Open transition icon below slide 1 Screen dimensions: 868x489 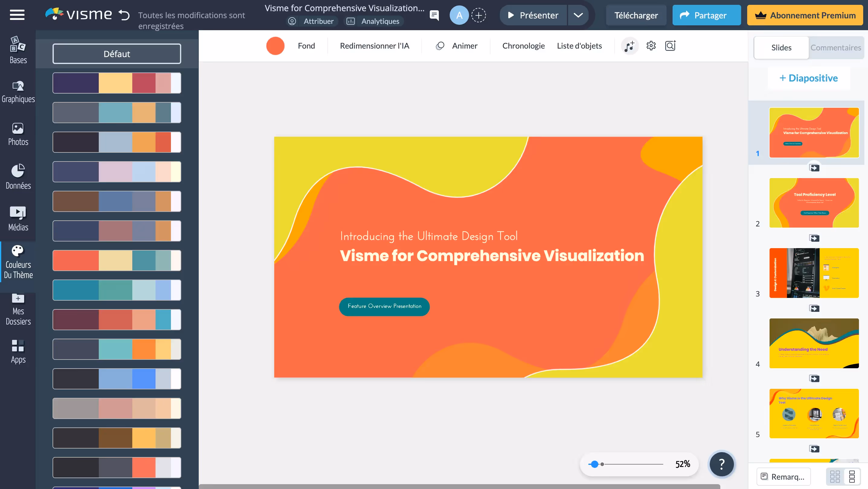tap(814, 168)
